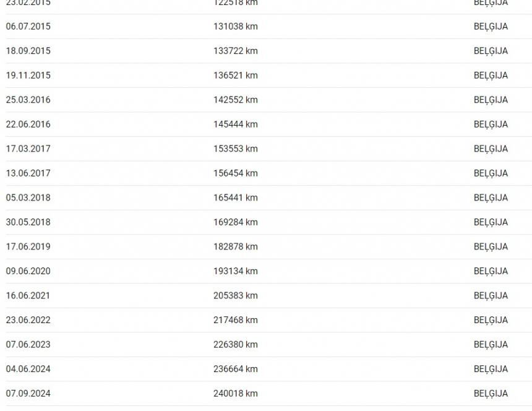Select the 06.07.2015 date cell
Screen dimensions: 532x411
point(28,27)
